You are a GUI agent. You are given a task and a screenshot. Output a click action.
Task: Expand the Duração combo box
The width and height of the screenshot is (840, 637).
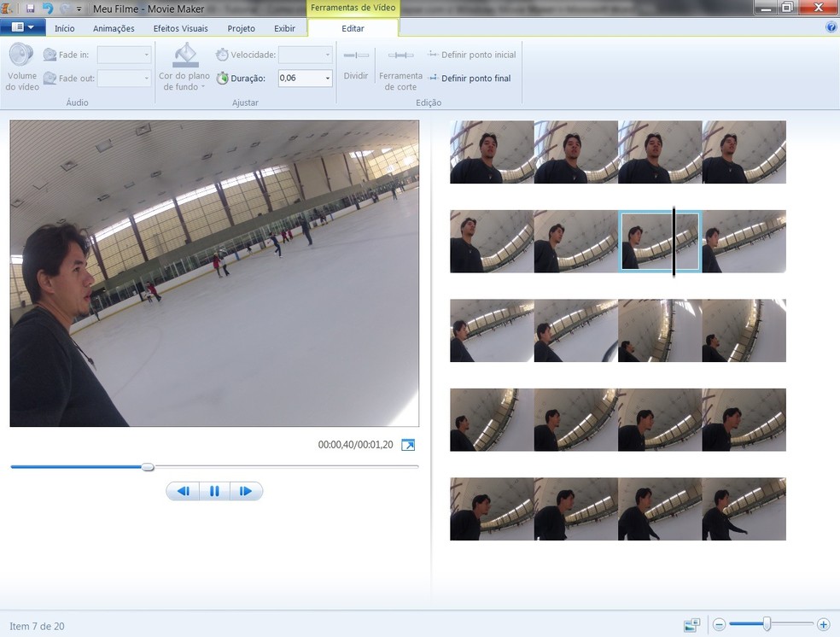327,77
